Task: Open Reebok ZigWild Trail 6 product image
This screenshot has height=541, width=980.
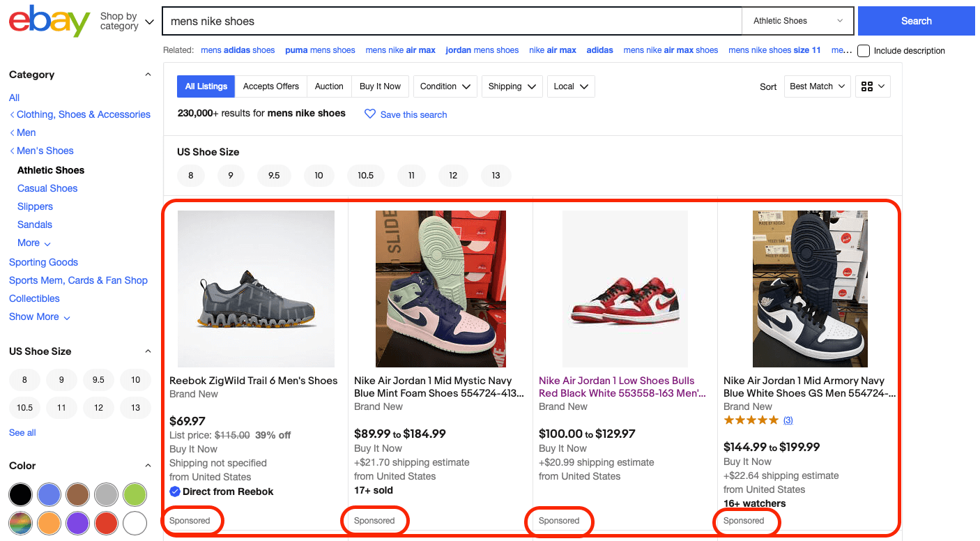Action: tap(256, 289)
